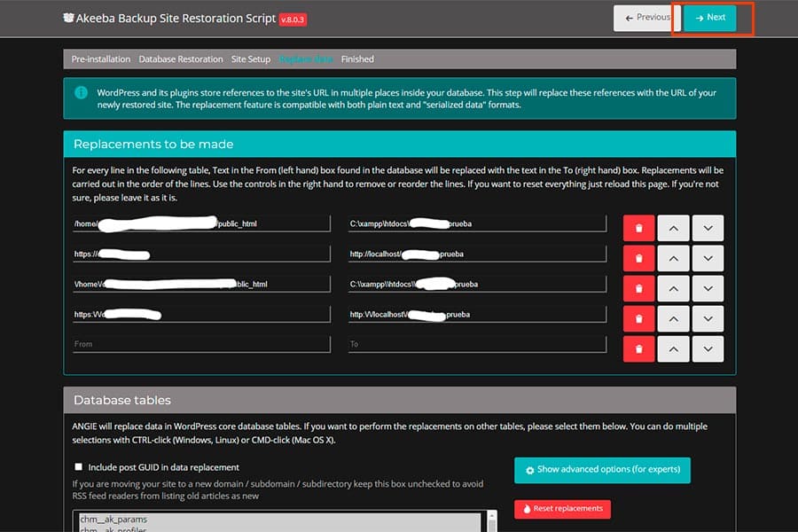The width and height of the screenshot is (798, 532).
Task: Delete the escaped \/home\/ public_html row
Action: [x=638, y=289]
